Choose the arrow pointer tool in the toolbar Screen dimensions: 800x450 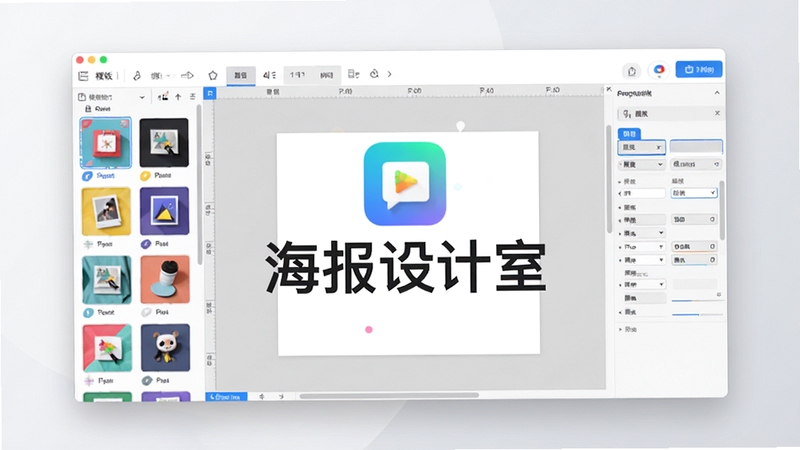188,76
